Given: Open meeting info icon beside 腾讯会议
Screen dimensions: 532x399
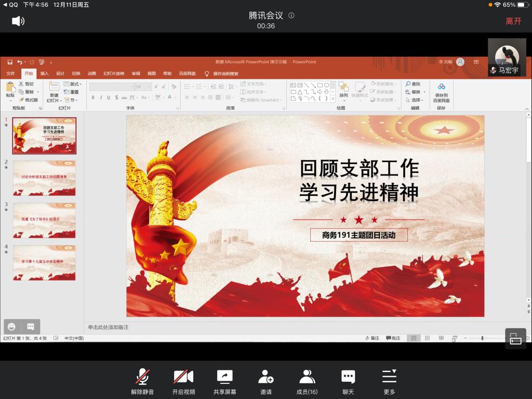Looking at the screenshot, I should 291,15.
